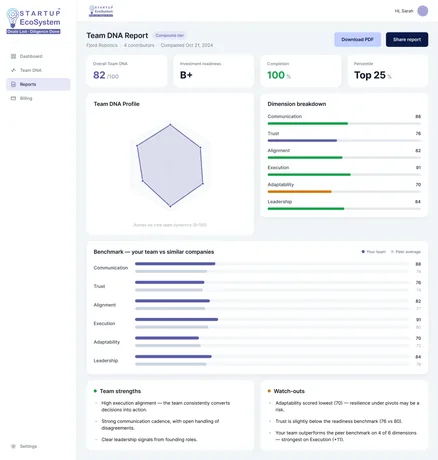
Task: Click the orange Adaptability progress bar
Action: (344, 192)
